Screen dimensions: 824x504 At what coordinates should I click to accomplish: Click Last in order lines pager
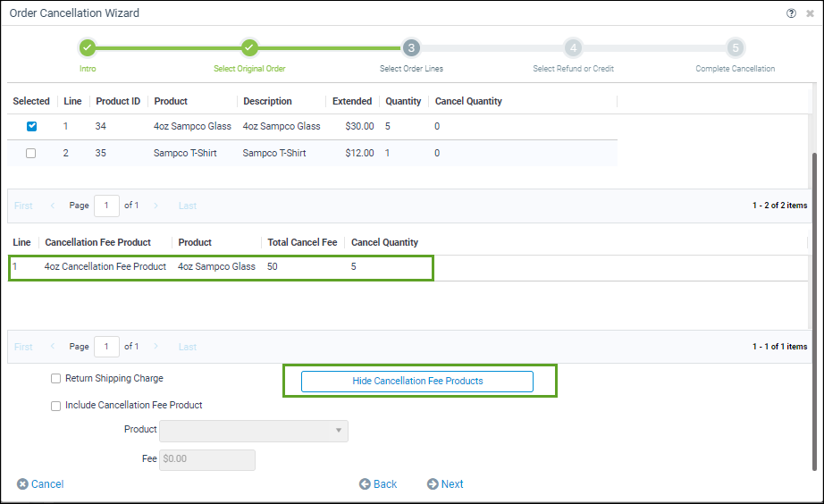coord(188,206)
